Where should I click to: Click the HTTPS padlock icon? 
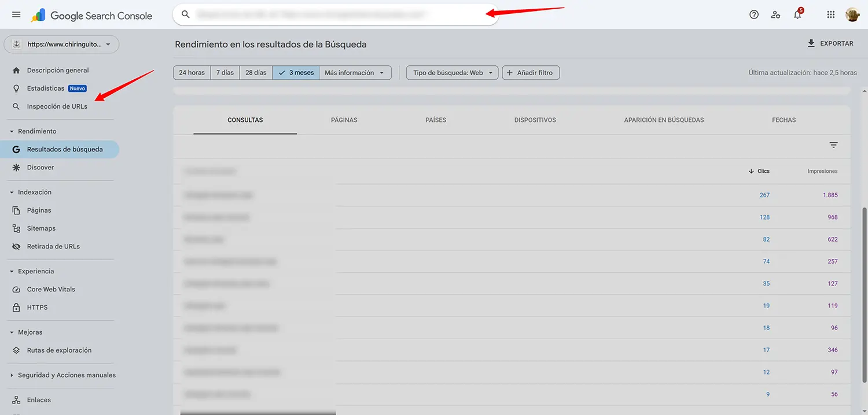(16, 307)
